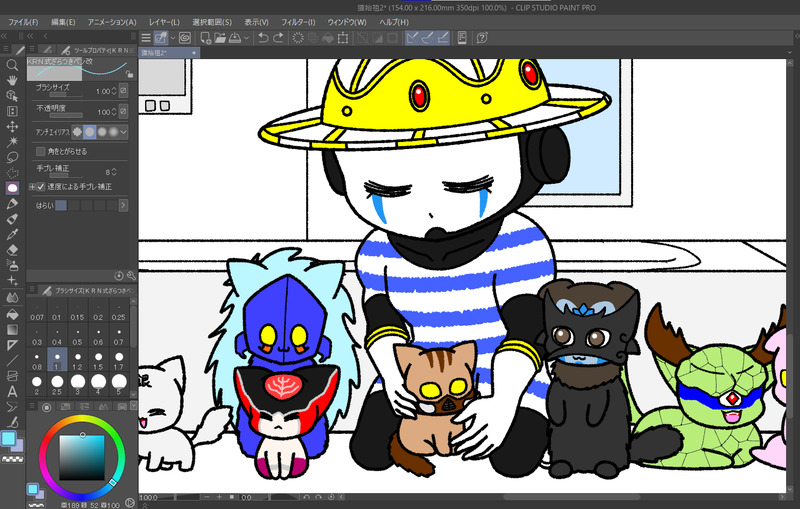Toggle 角をとがらせる checkbox
Screen dimensions: 800x509
point(40,151)
